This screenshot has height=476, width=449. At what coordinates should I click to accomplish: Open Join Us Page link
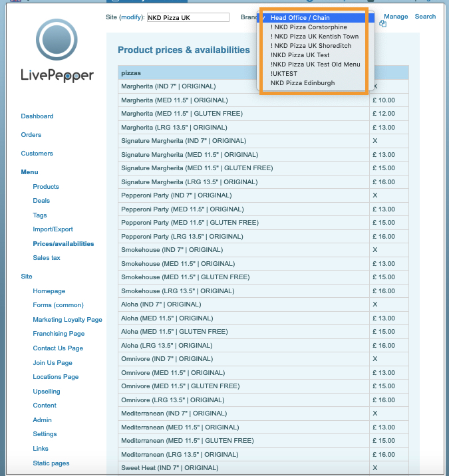click(53, 363)
